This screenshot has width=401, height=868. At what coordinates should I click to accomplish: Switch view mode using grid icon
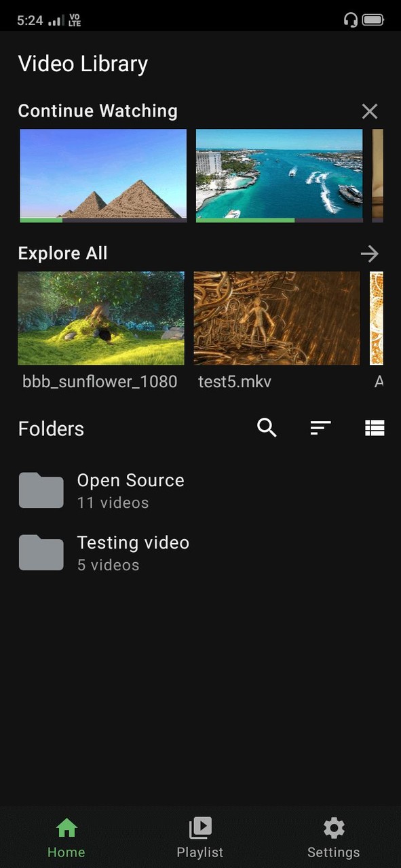[x=375, y=428]
